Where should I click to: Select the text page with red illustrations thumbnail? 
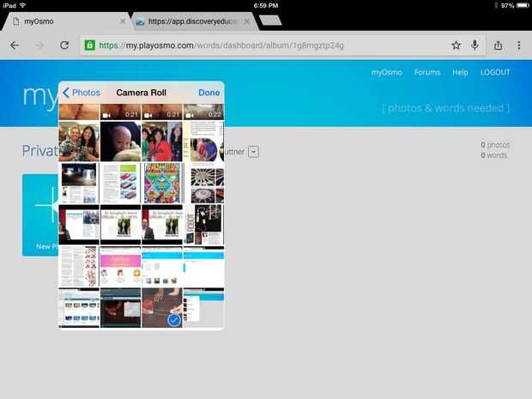[79, 267]
